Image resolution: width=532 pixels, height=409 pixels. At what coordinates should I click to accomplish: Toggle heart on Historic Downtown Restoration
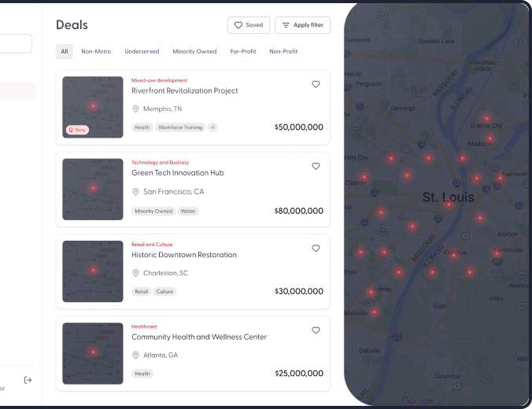tap(316, 249)
